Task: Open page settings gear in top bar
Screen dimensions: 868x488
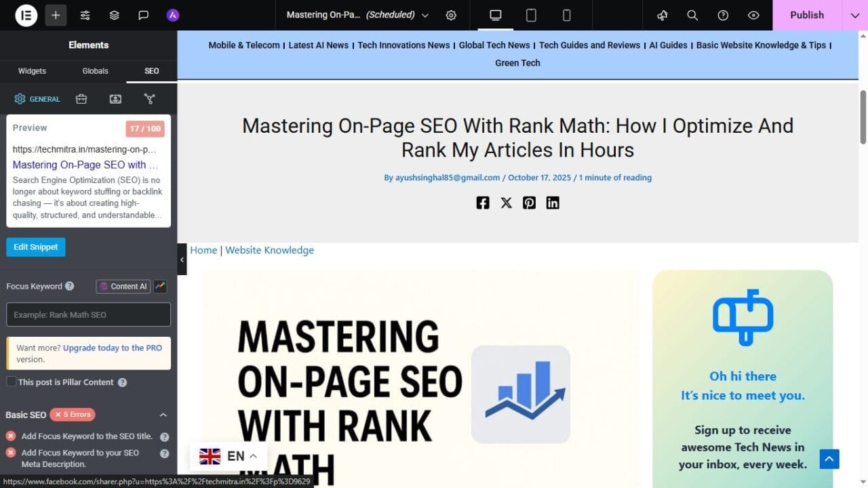Action: [451, 15]
